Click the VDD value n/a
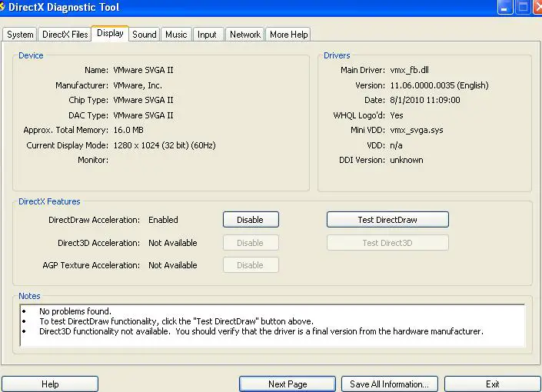Image resolution: width=542 pixels, height=392 pixels. [x=396, y=145]
